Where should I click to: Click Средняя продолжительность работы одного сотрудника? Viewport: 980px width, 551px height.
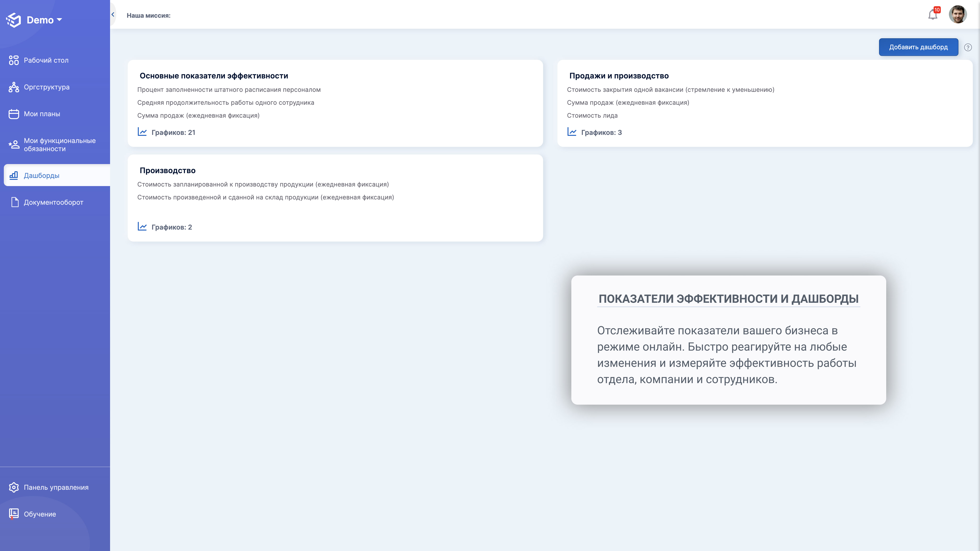pyautogui.click(x=226, y=103)
